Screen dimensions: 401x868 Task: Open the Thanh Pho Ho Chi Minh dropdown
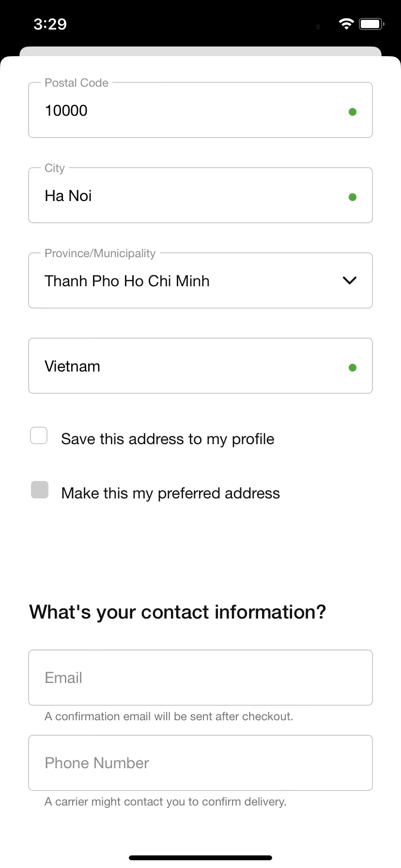pyautogui.click(x=200, y=280)
